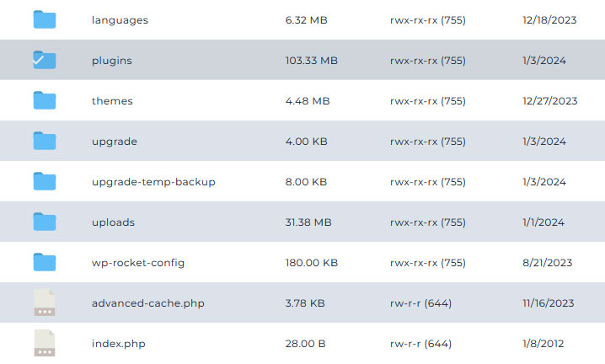Click the languages folder icon

[x=45, y=19]
